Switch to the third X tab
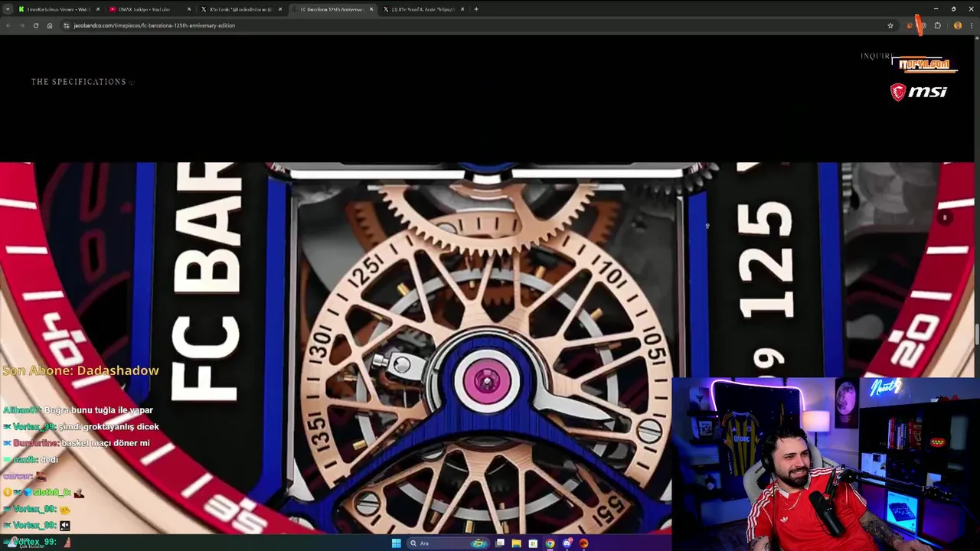This screenshot has width=980, height=551. 240,9
